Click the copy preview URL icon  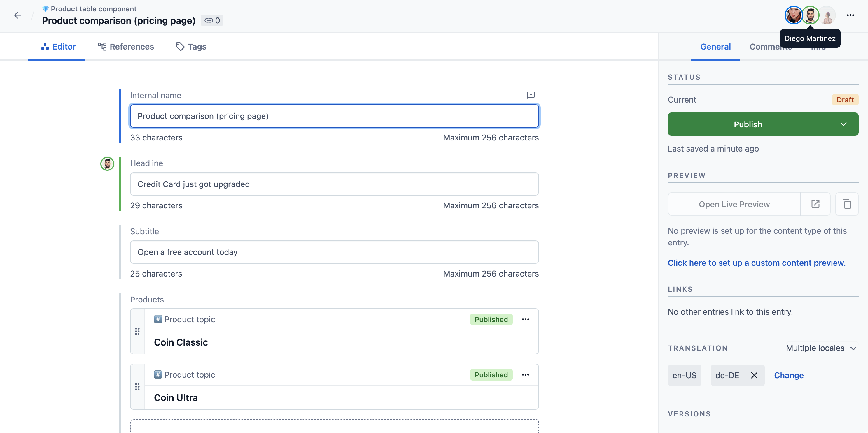[x=847, y=204]
